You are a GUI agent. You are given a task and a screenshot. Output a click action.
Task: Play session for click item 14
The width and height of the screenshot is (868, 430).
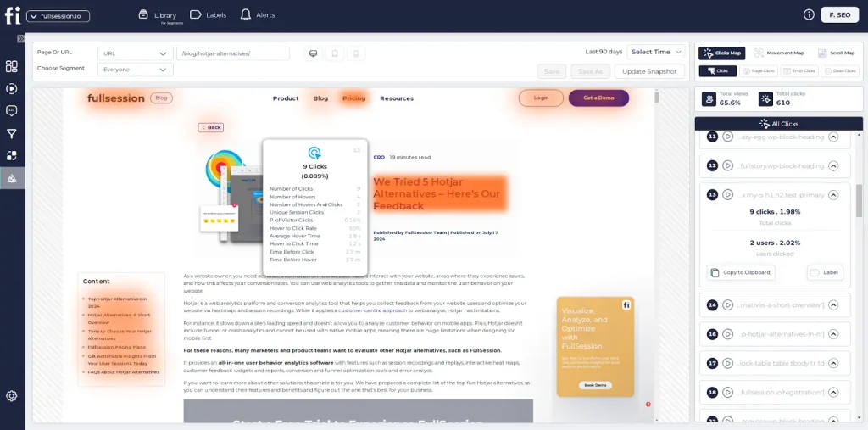point(727,304)
